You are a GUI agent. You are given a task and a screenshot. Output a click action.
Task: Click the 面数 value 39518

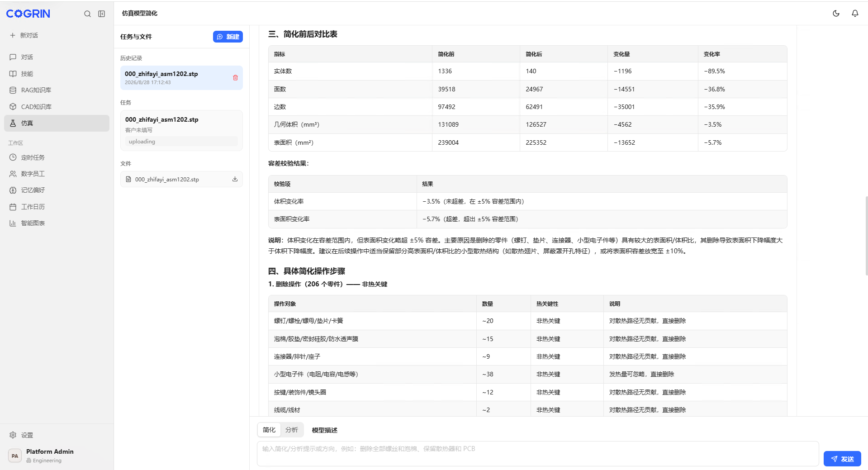point(446,89)
